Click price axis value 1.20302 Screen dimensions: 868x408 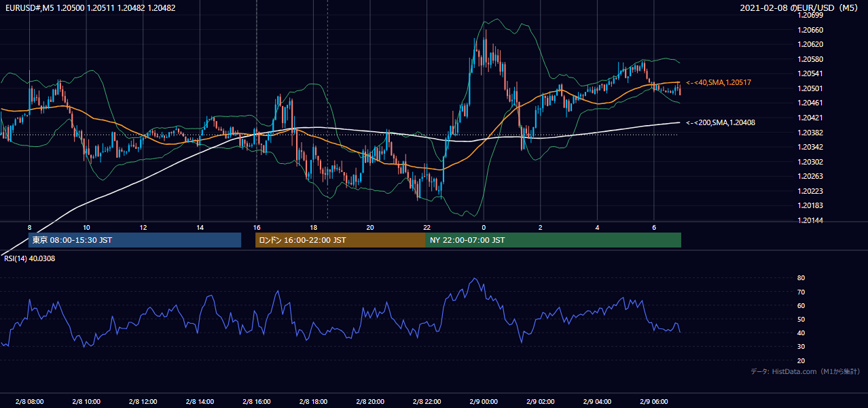click(x=810, y=162)
